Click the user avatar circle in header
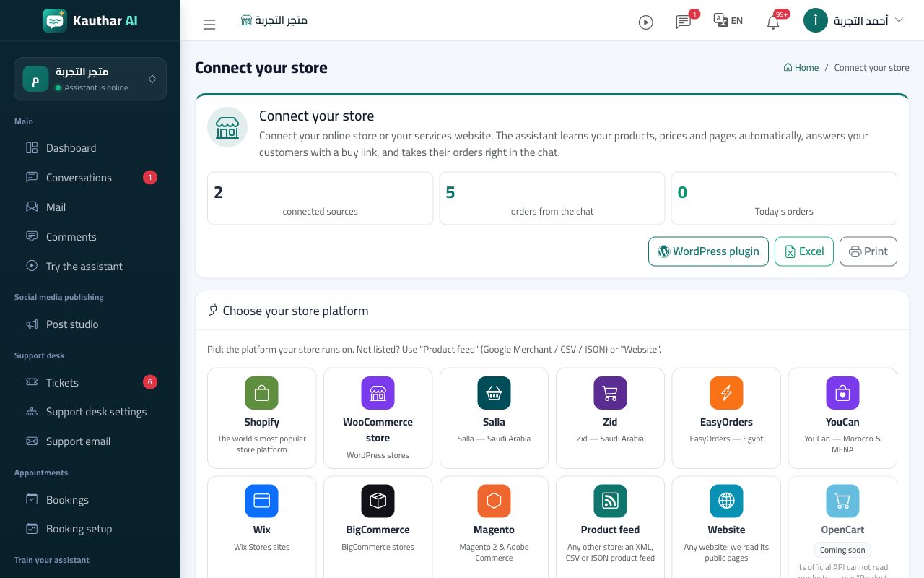924x578 pixels. (816, 20)
